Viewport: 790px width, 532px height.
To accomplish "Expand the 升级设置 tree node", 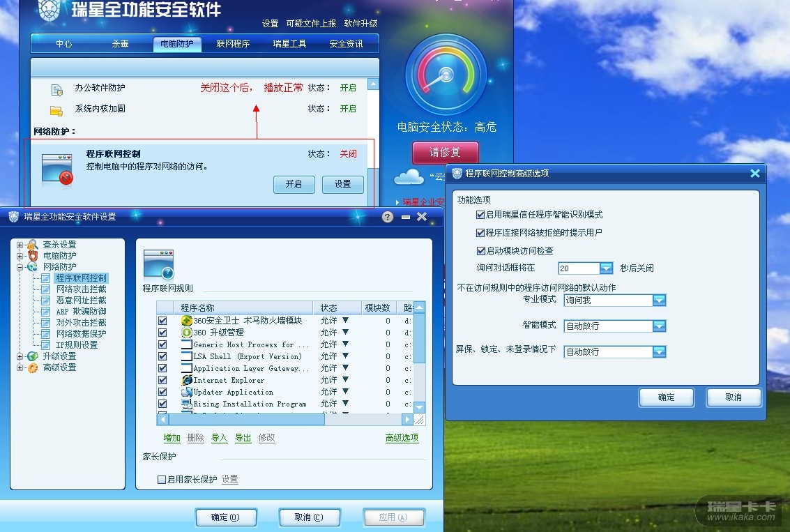I will (20, 356).
